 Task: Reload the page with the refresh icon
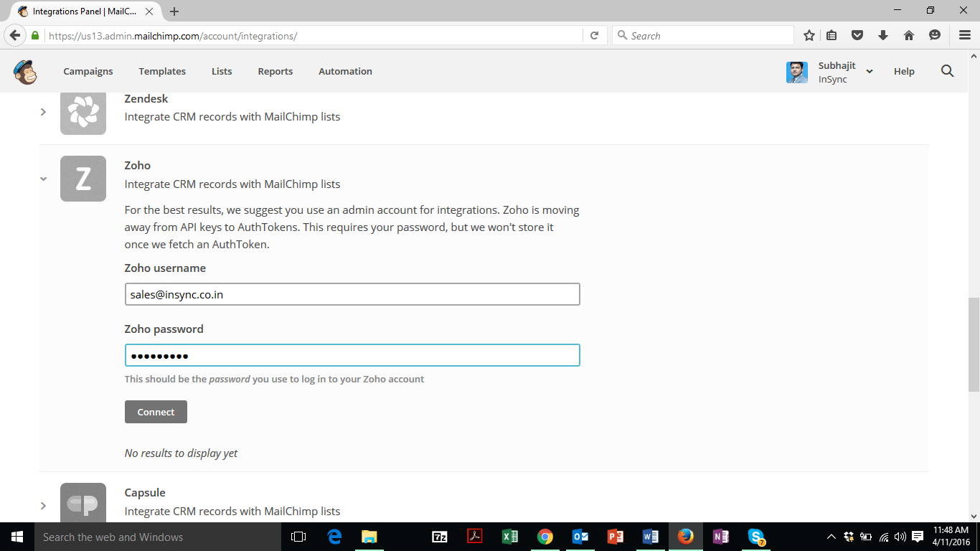(x=594, y=35)
